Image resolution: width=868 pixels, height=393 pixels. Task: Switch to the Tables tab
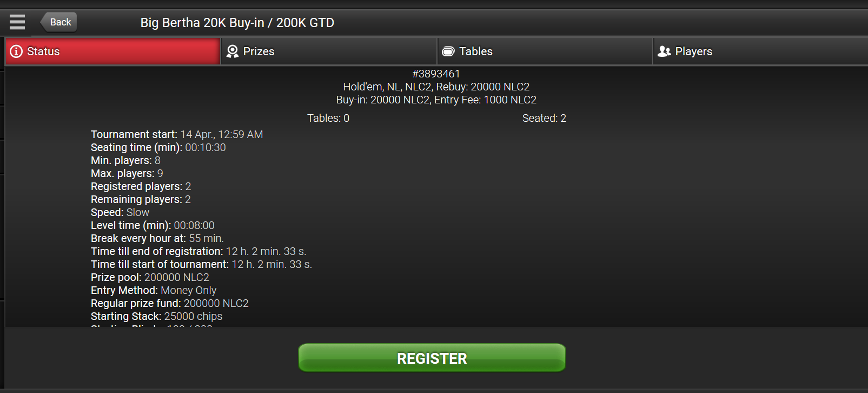click(545, 51)
